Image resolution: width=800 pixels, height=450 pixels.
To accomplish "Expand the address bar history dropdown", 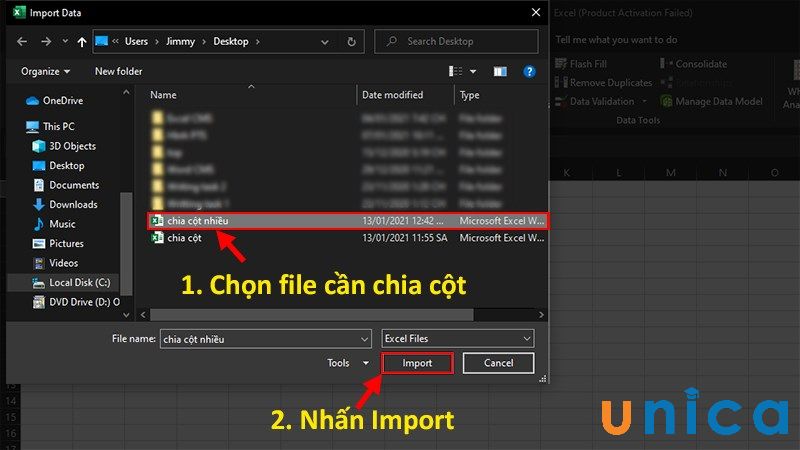I will pos(324,42).
